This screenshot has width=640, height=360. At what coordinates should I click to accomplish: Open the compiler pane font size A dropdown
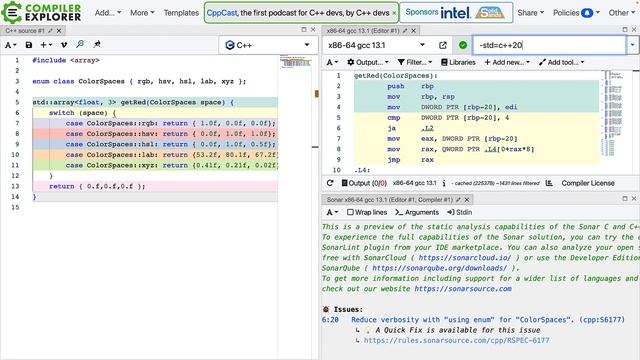tap(332, 62)
